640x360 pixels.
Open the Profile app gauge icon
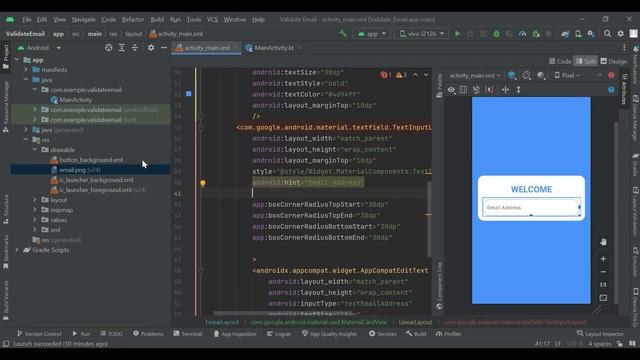click(x=522, y=34)
